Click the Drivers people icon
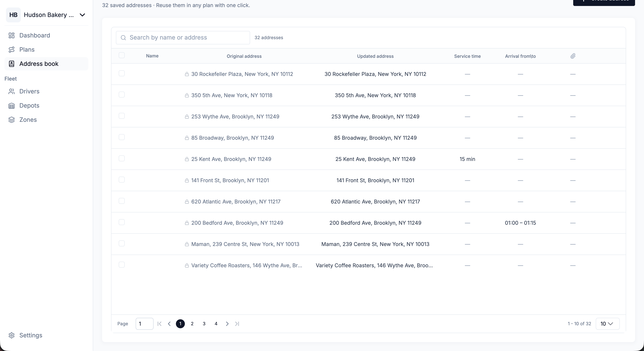The image size is (644, 351). pos(12,91)
